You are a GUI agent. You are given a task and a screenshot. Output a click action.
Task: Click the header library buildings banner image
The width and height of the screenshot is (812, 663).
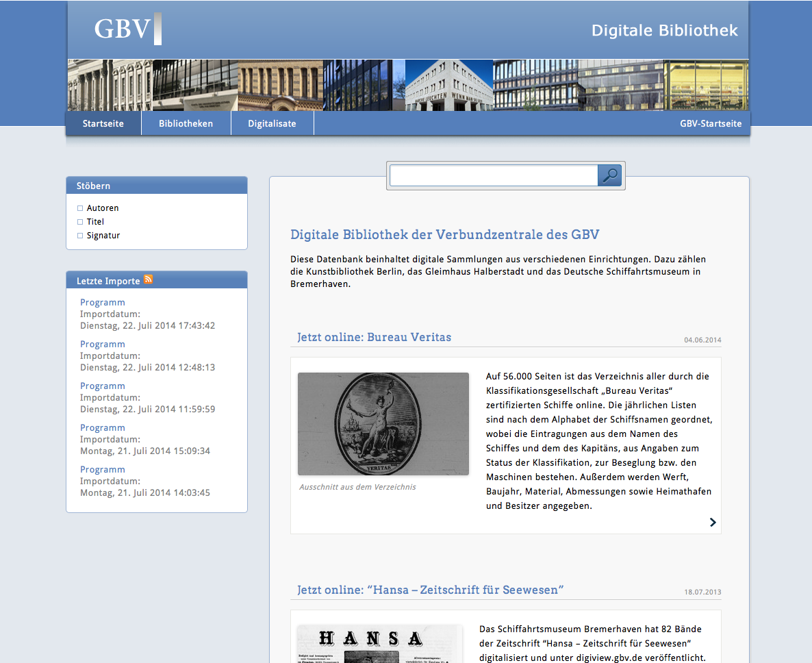pos(408,85)
